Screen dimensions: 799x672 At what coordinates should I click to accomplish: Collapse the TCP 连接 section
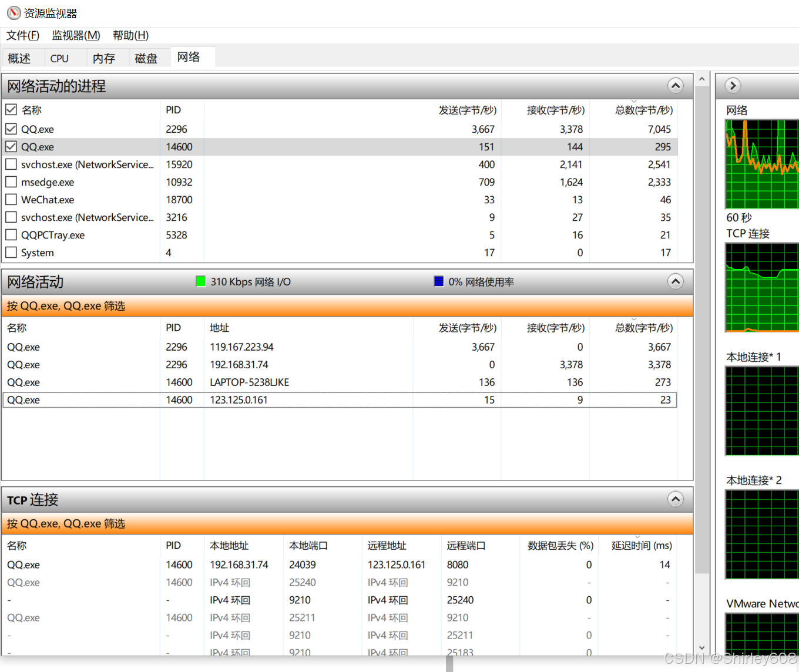(676, 499)
